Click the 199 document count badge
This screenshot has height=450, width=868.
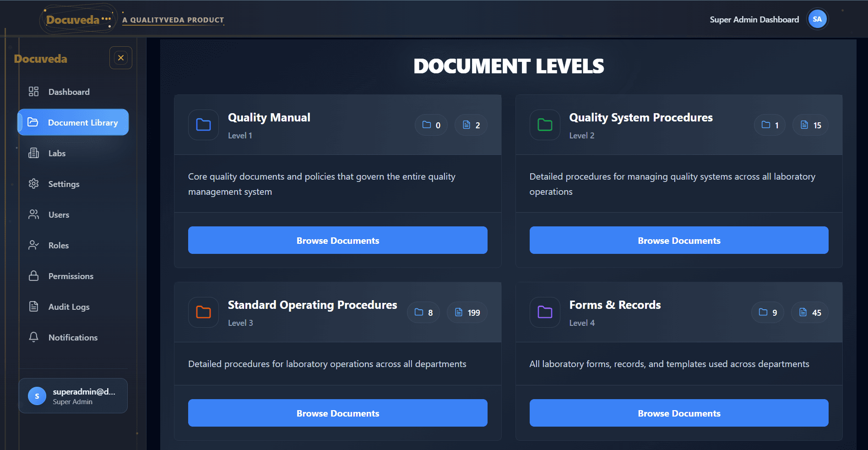pyautogui.click(x=467, y=312)
